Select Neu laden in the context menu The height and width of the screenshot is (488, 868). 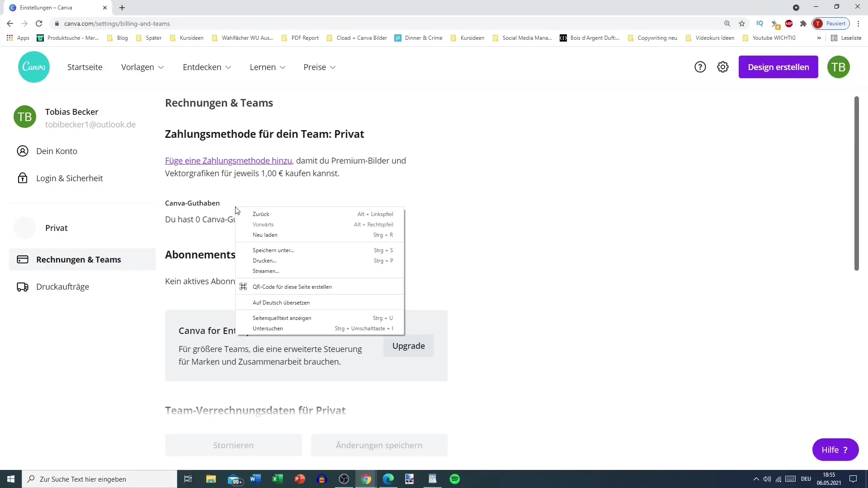point(320,235)
